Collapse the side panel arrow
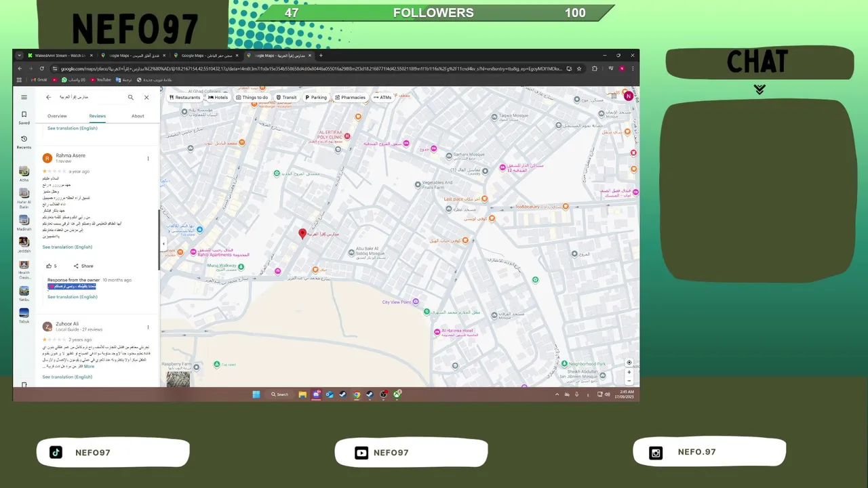This screenshot has width=868, height=488. (x=163, y=244)
